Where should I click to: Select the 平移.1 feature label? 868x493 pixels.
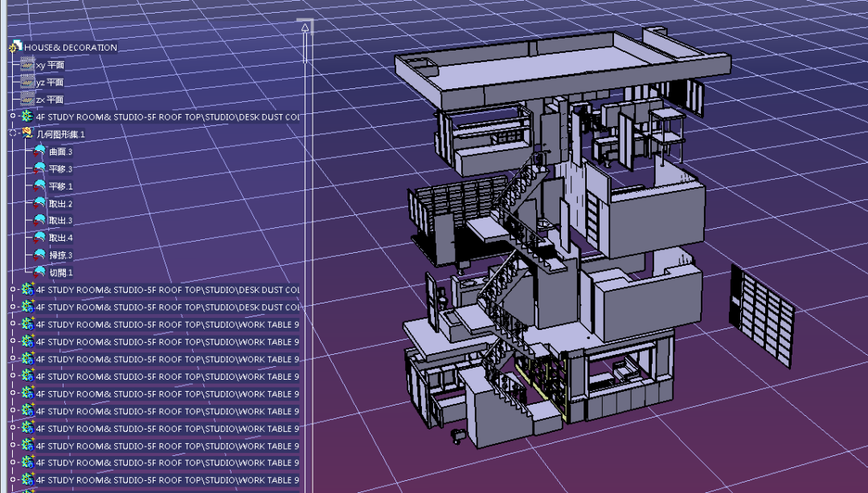coord(61,186)
